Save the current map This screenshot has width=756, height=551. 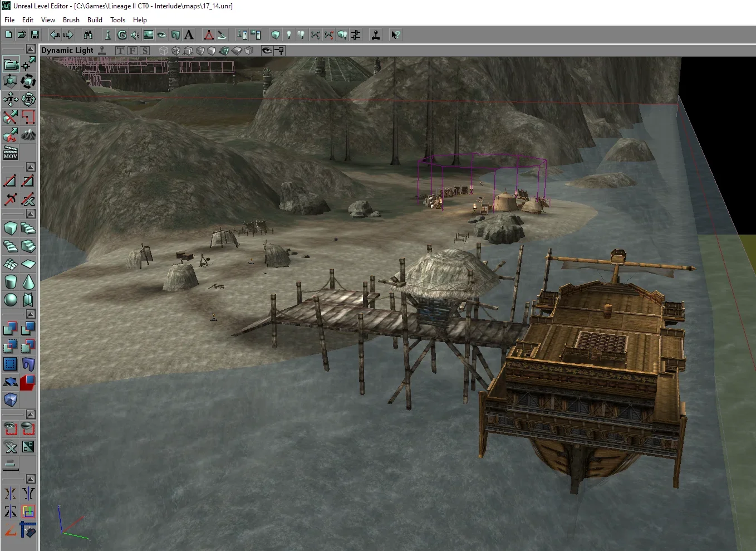click(35, 35)
